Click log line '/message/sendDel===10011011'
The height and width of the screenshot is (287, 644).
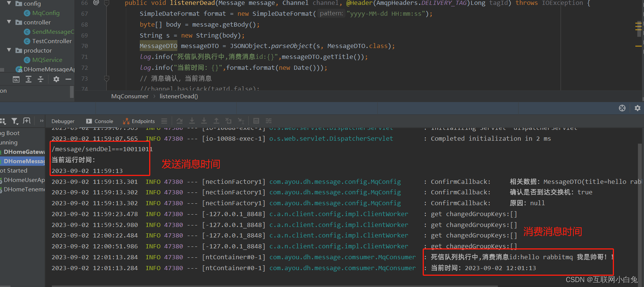(102, 149)
